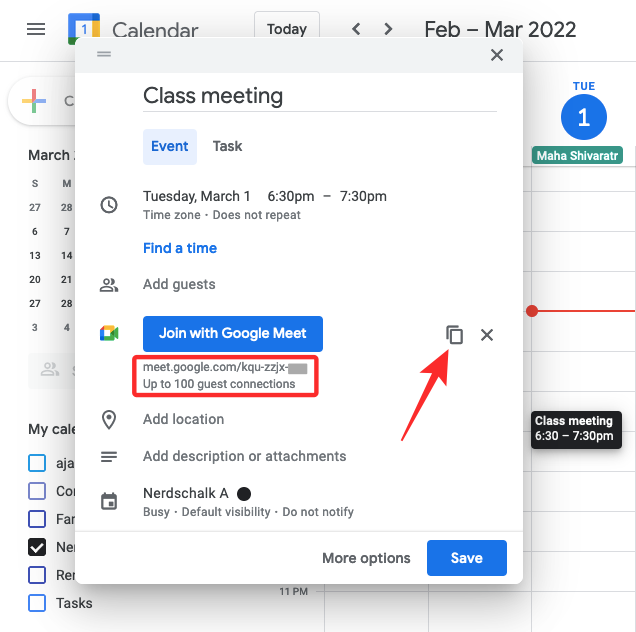Click the event color circle next to Nerdschalk A
636x632 pixels.
pyautogui.click(x=243, y=493)
